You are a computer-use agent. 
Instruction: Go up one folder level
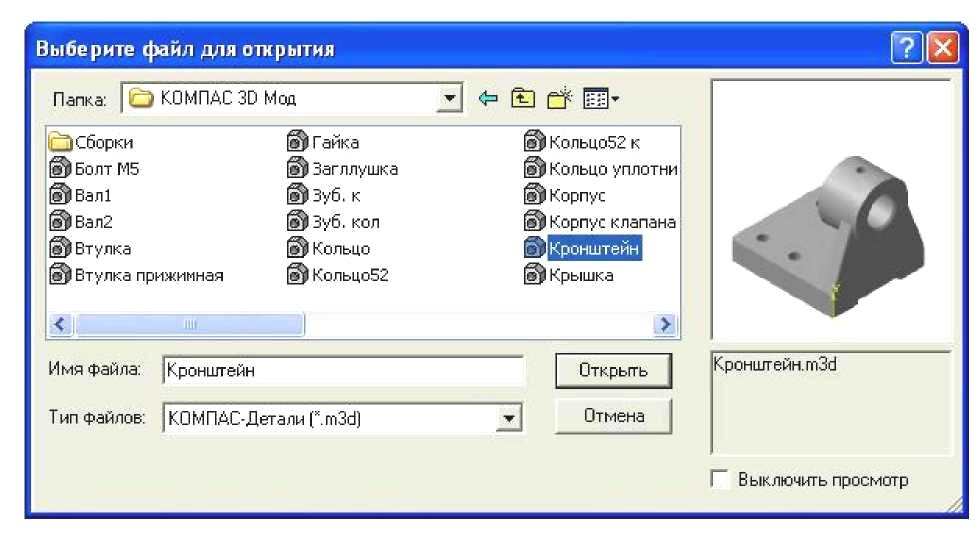pos(522,98)
